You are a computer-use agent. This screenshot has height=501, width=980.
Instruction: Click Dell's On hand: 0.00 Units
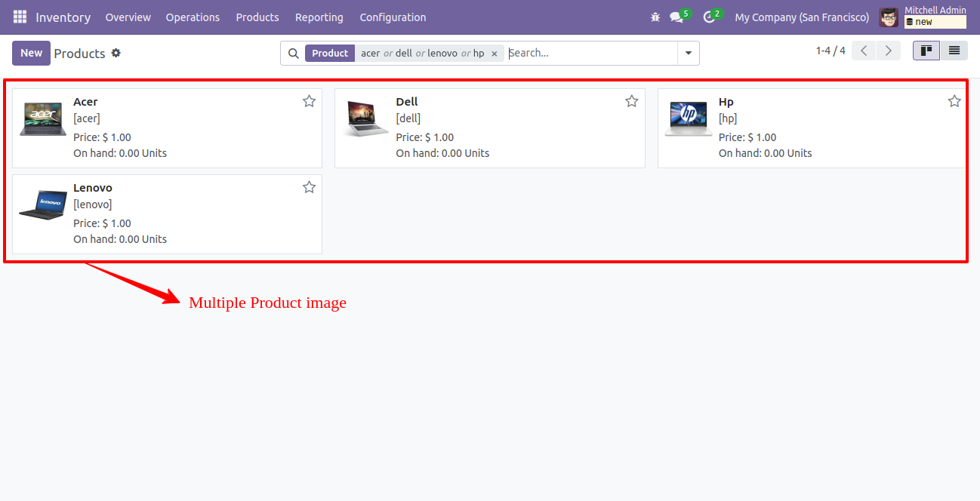[442, 153]
